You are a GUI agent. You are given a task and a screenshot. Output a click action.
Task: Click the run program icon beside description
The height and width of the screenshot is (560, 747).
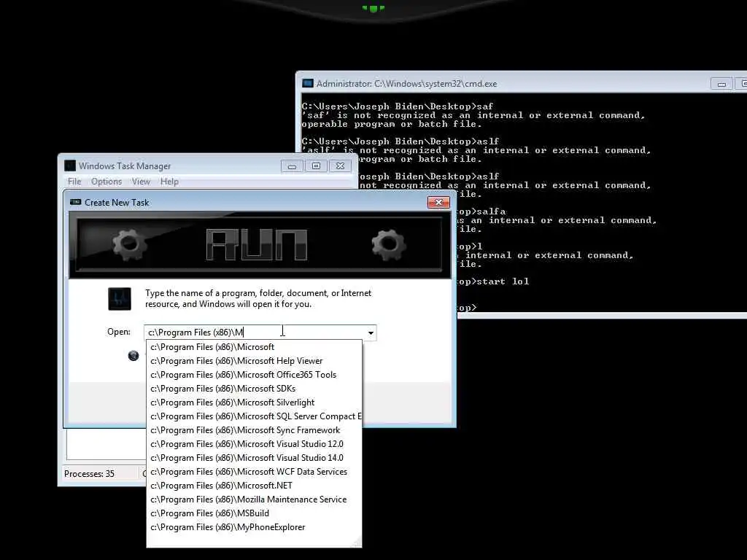pyautogui.click(x=120, y=299)
